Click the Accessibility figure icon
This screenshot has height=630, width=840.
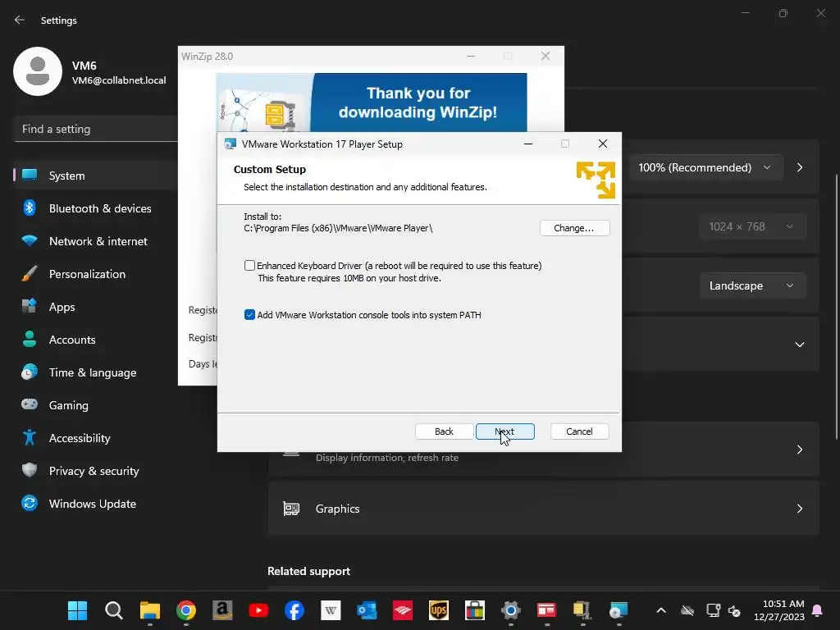click(x=30, y=438)
